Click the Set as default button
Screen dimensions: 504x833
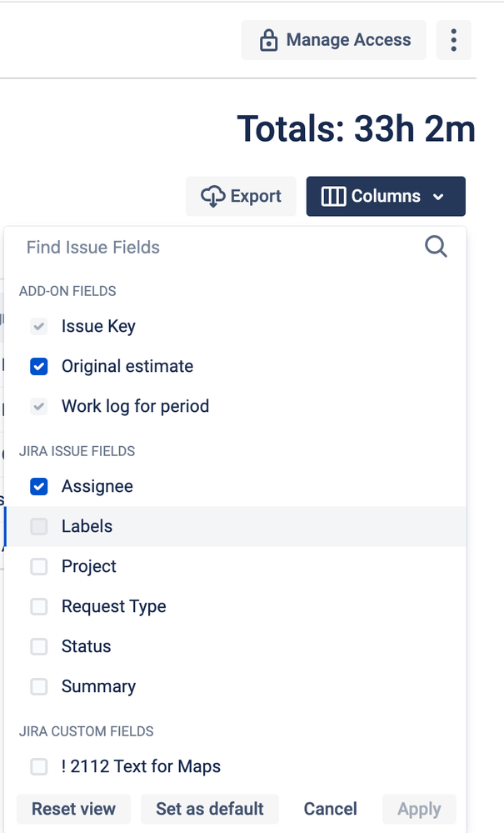pos(210,809)
